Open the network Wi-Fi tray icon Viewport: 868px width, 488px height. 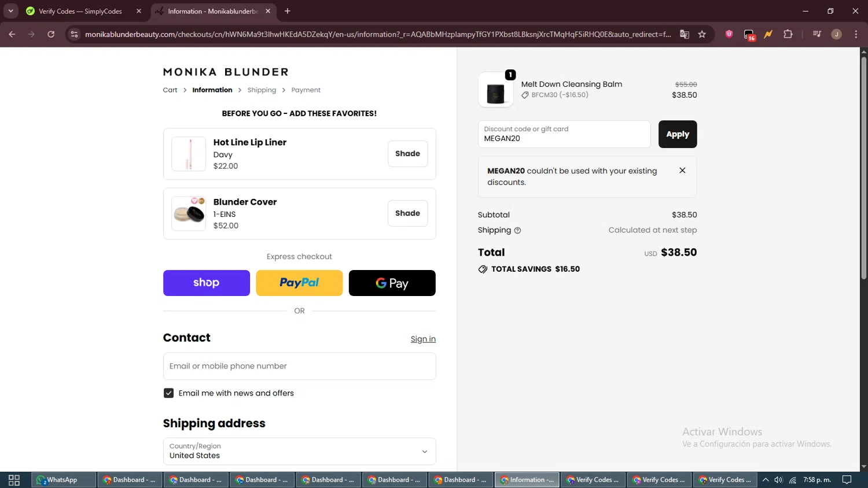793,480
